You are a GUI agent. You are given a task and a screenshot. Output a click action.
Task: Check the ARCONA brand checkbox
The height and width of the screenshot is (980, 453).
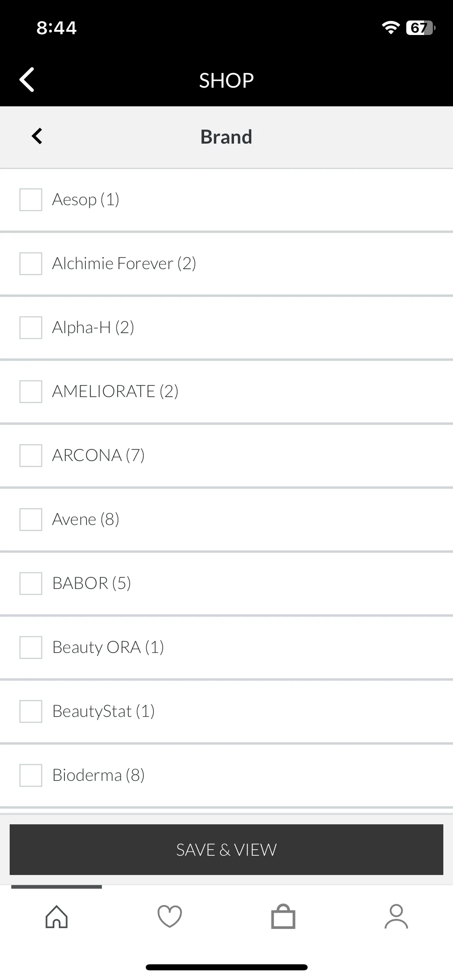click(x=31, y=455)
